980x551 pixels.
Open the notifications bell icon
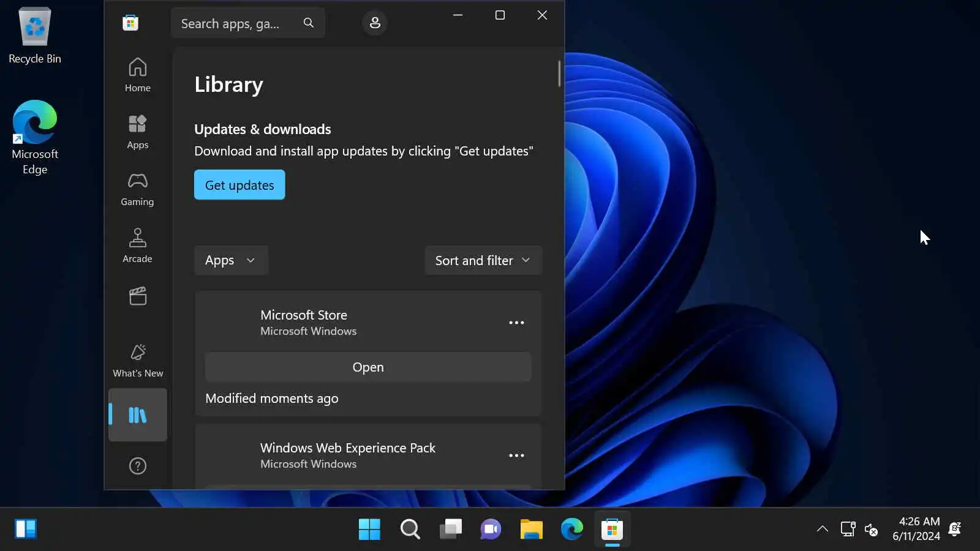pos(955,529)
